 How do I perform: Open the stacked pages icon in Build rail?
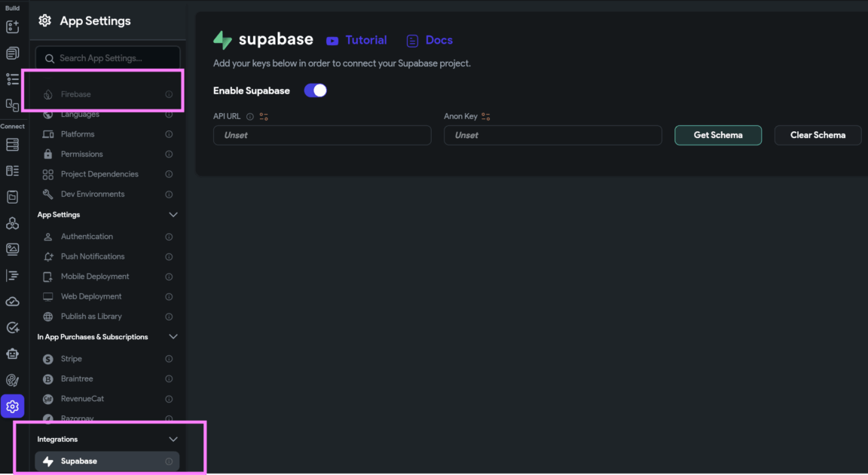(12, 53)
